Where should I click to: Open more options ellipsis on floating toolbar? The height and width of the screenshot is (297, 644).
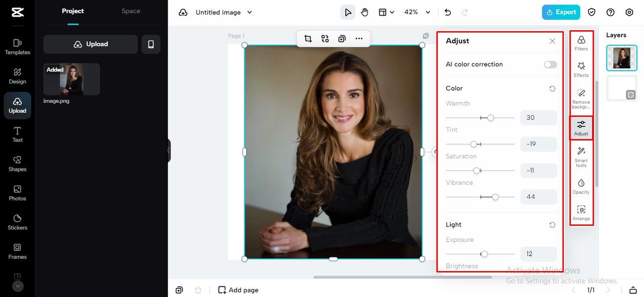359,39
